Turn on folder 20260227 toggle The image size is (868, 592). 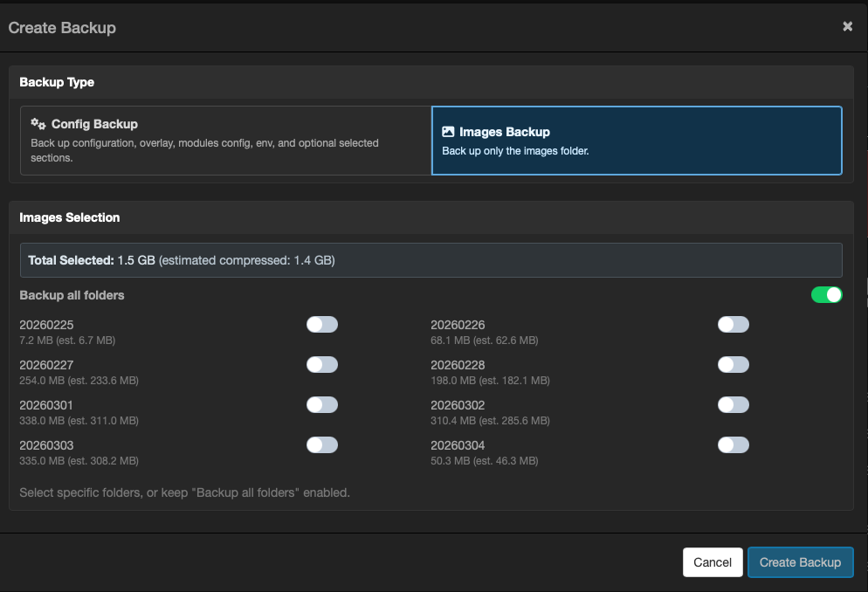pos(321,365)
